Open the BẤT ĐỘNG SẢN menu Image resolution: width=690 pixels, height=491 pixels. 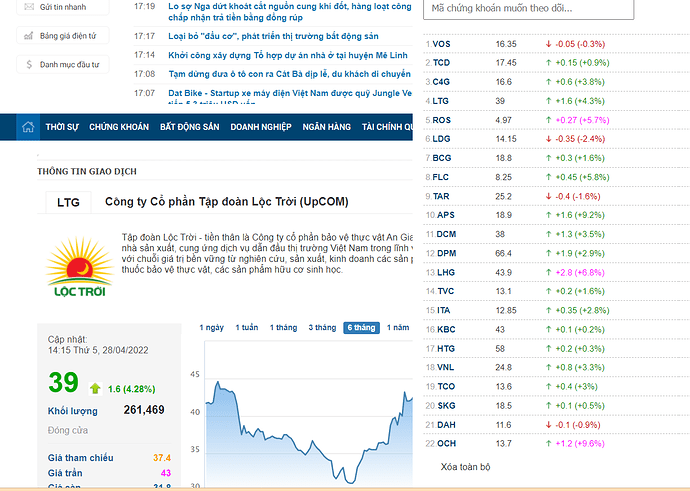click(x=190, y=127)
